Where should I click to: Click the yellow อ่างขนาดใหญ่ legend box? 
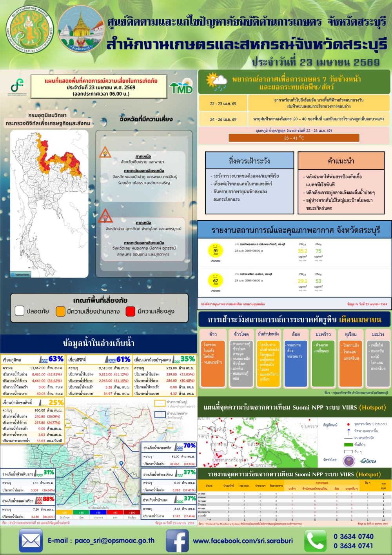pyautogui.click(x=160, y=403)
